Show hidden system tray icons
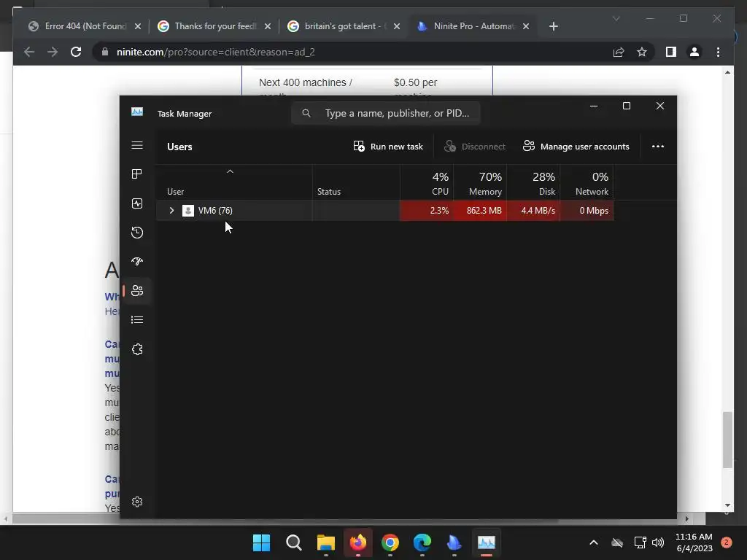 pyautogui.click(x=594, y=542)
